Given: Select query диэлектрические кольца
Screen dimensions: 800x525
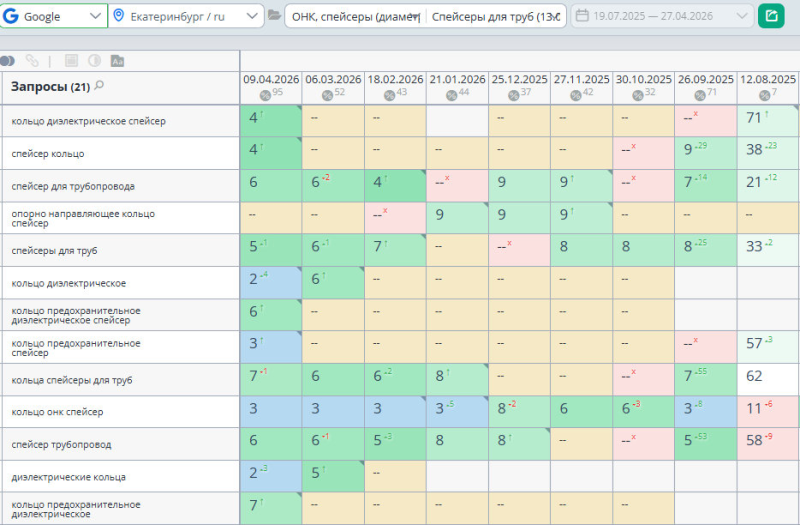Looking at the screenshot, I should (68, 477).
